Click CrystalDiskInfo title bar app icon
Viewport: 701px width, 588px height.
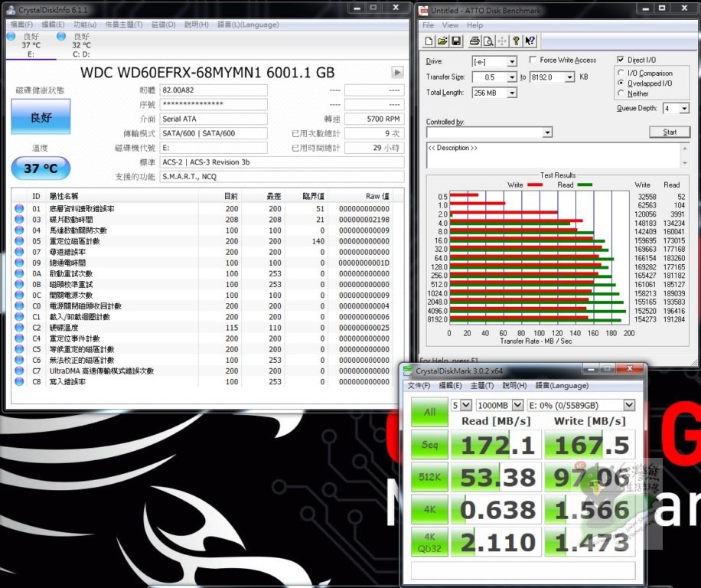tap(11, 9)
